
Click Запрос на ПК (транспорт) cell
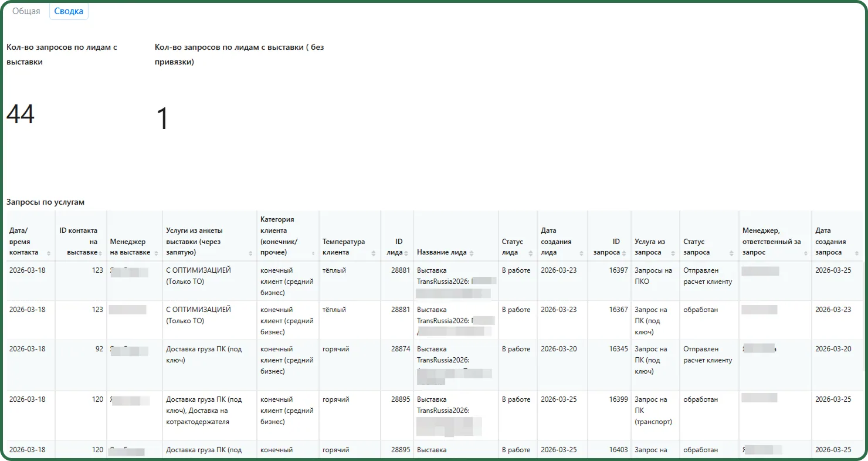click(x=655, y=416)
